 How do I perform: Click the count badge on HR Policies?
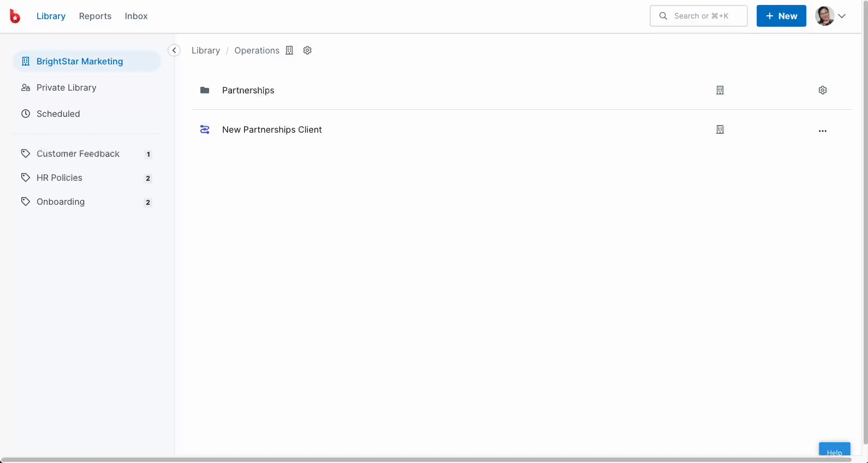pos(148,178)
